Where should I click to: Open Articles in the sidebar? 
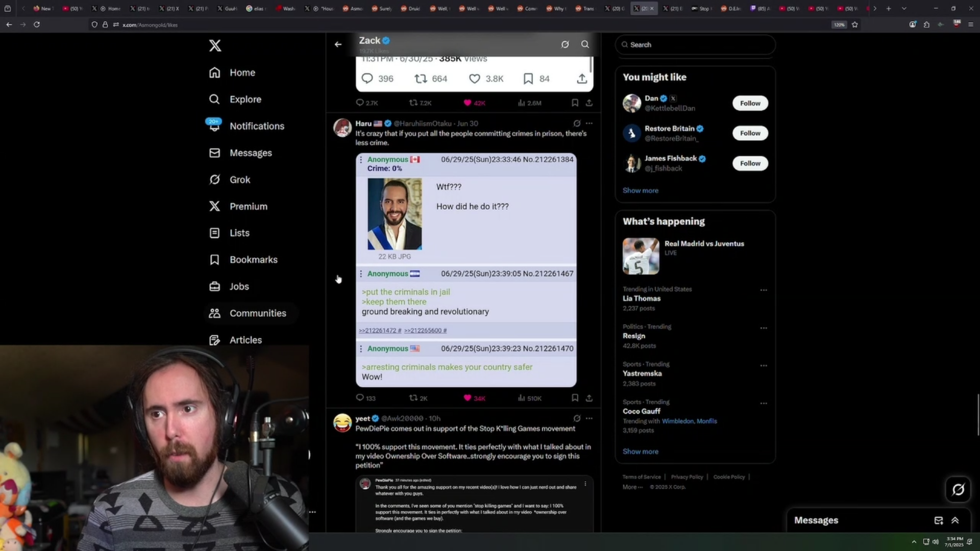tap(235, 340)
